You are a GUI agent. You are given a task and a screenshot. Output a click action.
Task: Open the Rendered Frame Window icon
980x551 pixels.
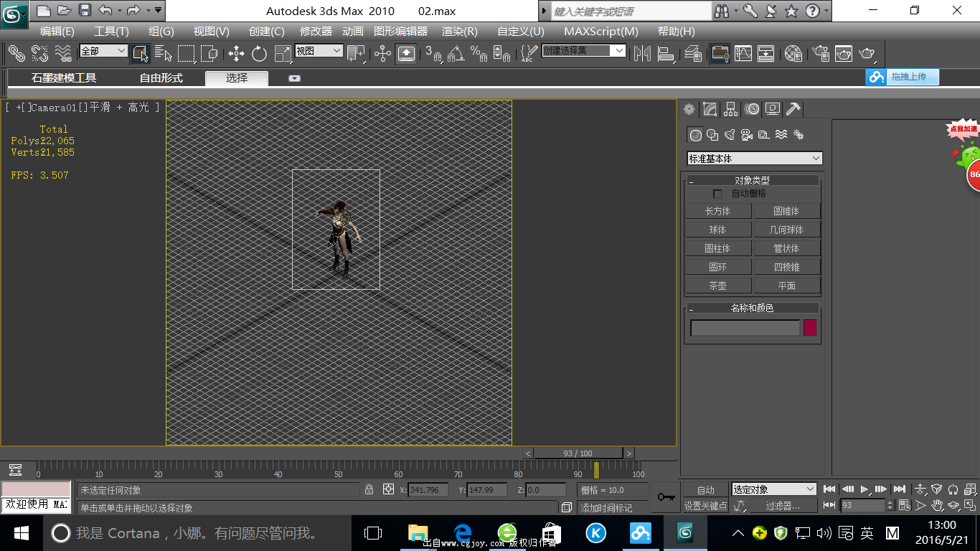click(844, 53)
